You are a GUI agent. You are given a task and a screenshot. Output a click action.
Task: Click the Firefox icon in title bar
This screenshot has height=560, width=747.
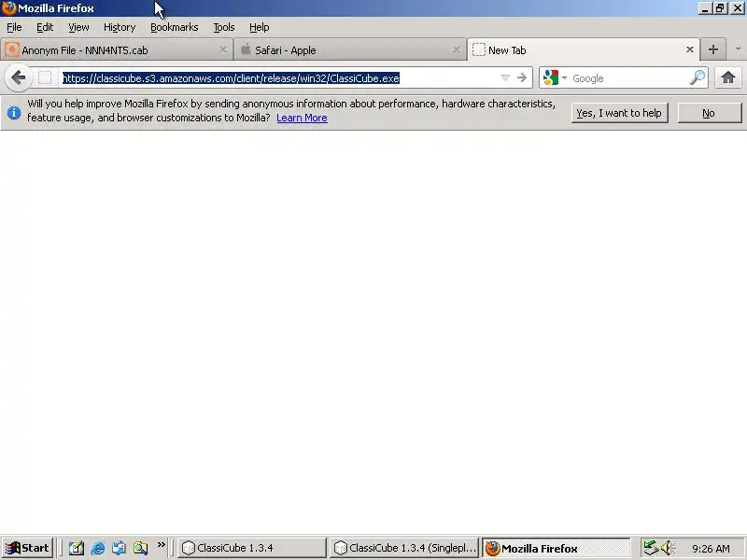click(x=8, y=8)
